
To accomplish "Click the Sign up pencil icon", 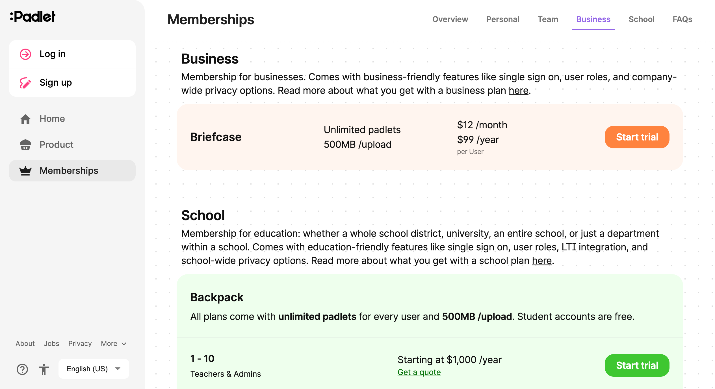I will point(26,83).
